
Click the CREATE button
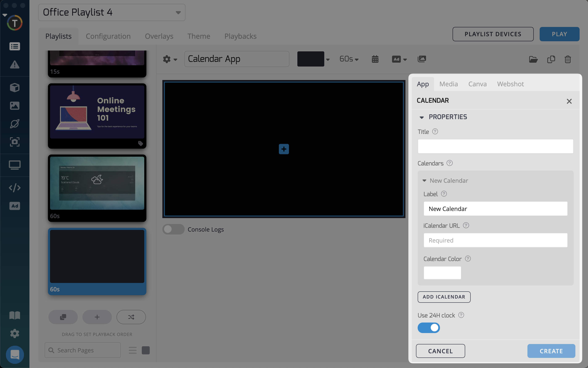point(551,351)
